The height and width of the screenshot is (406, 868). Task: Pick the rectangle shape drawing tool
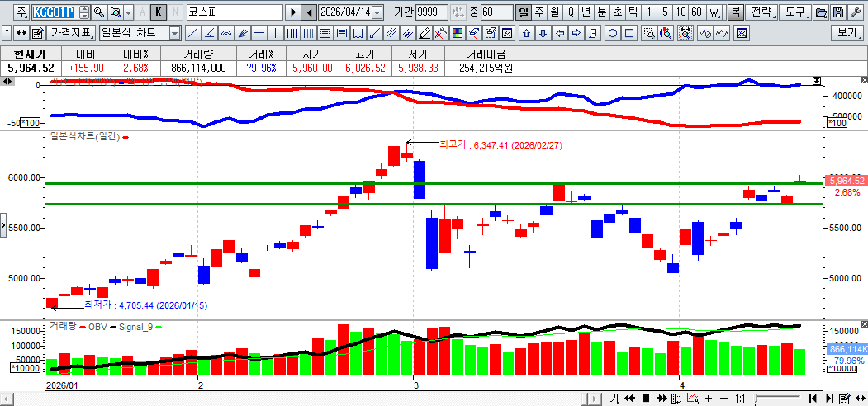point(630,33)
